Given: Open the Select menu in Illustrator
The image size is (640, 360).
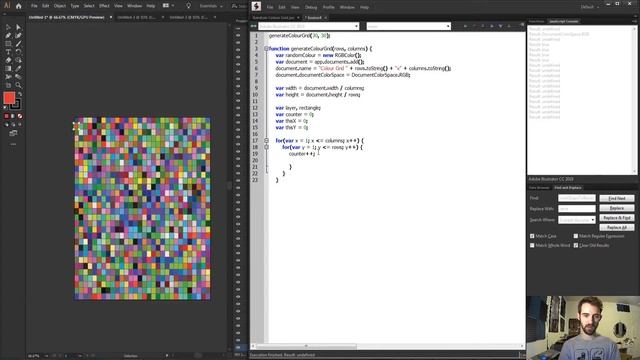Looking at the screenshot, I should tap(89, 6).
